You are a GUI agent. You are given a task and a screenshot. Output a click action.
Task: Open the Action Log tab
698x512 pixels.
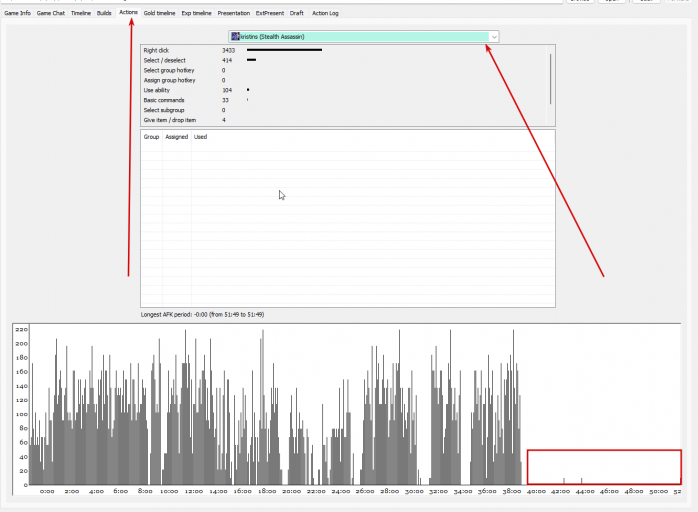325,13
